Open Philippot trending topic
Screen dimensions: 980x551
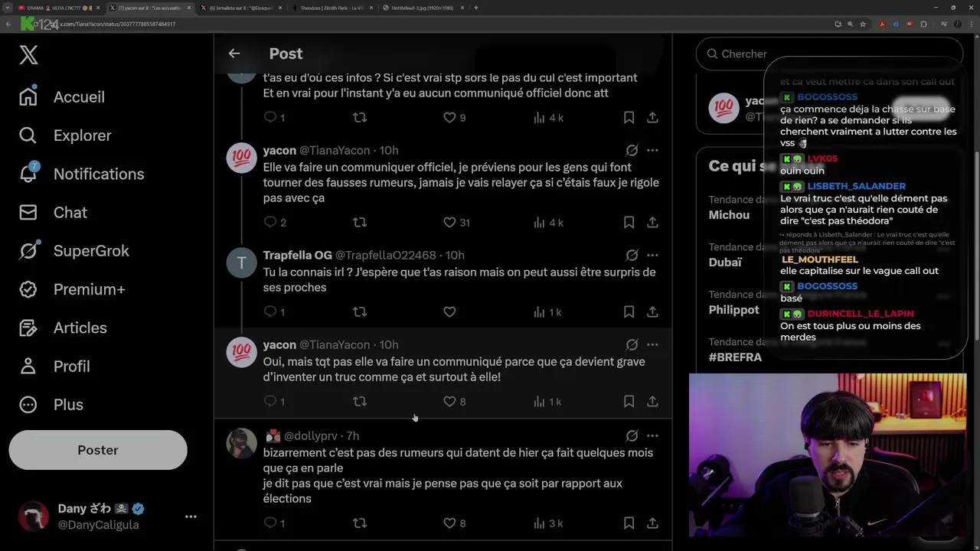[x=734, y=310]
